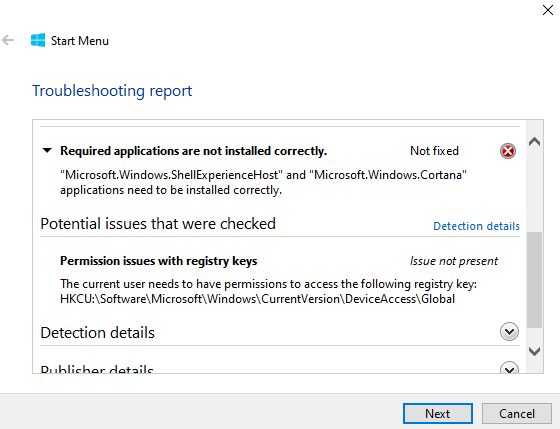Expand the Publisher details section chevron

pyautogui.click(x=509, y=368)
